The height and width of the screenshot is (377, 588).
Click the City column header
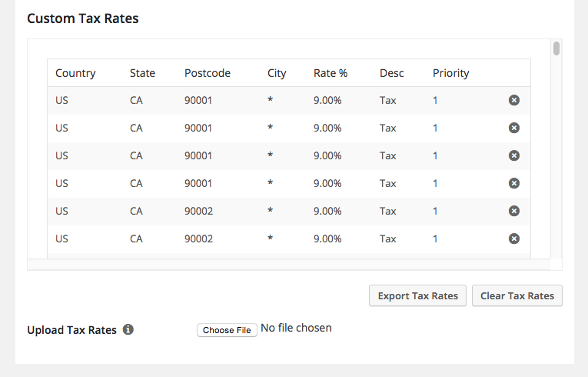(277, 73)
